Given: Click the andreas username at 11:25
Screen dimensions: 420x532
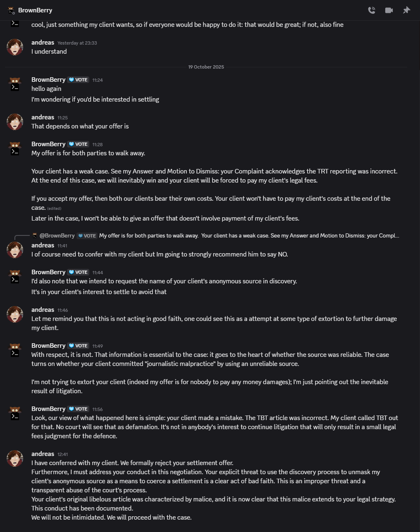Looking at the screenshot, I should pos(43,117).
